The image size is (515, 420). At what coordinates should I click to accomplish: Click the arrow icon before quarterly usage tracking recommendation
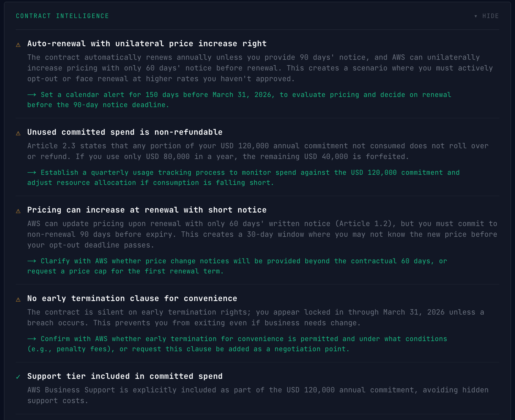point(32,173)
